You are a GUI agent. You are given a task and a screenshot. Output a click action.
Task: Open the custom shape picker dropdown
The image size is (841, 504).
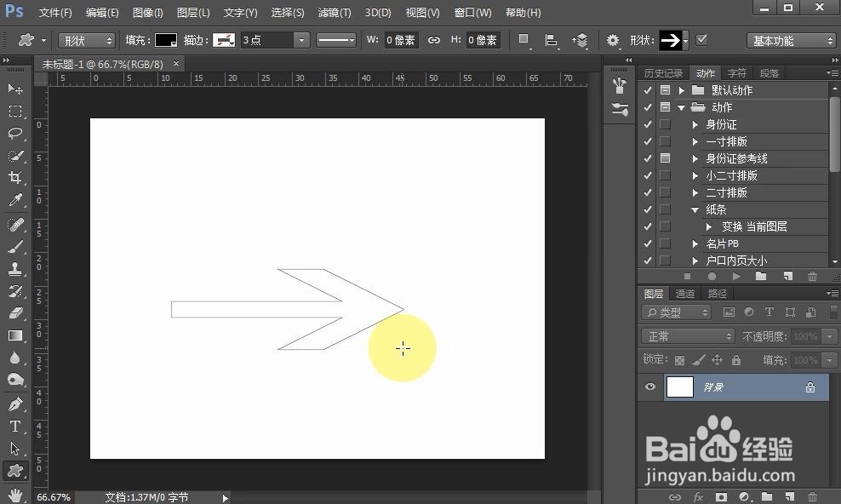pos(685,41)
